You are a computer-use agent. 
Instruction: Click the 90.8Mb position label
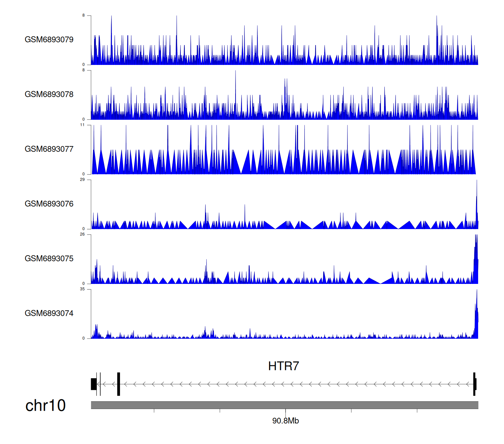pyautogui.click(x=285, y=421)
